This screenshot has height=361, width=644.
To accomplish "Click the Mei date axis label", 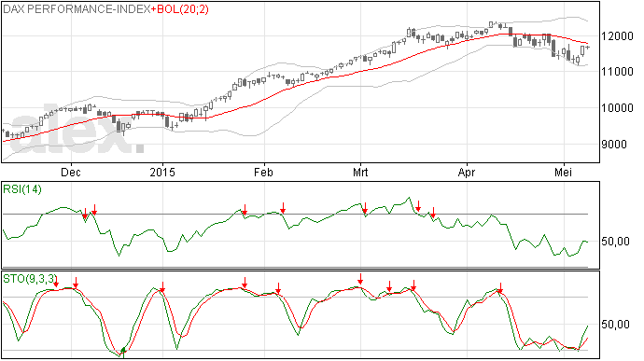I will tap(564, 172).
